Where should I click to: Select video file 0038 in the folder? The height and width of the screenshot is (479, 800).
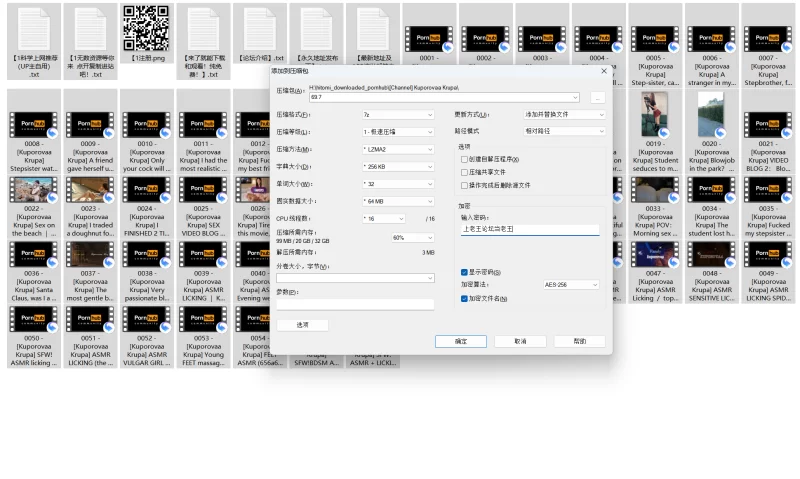[147, 272]
